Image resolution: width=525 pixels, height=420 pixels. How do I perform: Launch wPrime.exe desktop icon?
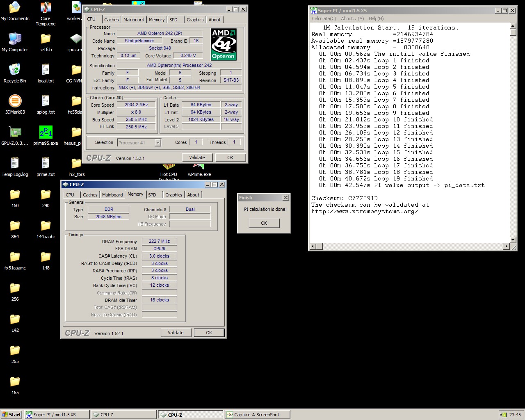coord(199,170)
